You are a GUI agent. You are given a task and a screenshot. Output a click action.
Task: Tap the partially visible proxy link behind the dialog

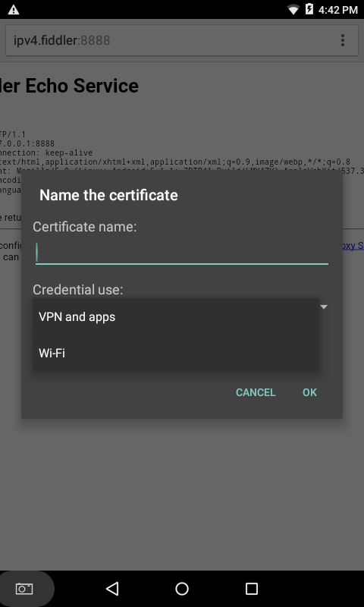[x=352, y=246]
